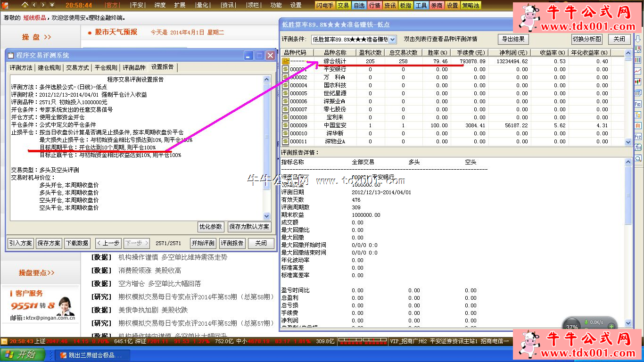Open the candlestick chart icon in right sidebar
The height and width of the screenshot is (362, 644).
638,82
